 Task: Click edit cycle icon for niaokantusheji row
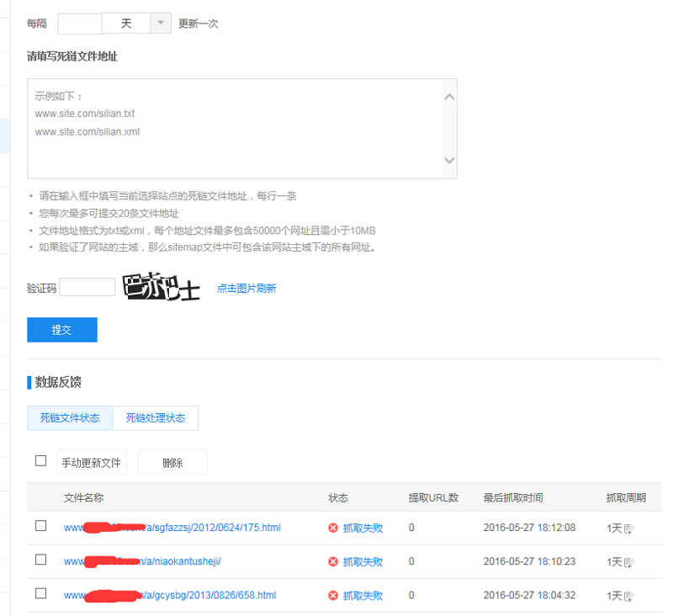[628, 562]
